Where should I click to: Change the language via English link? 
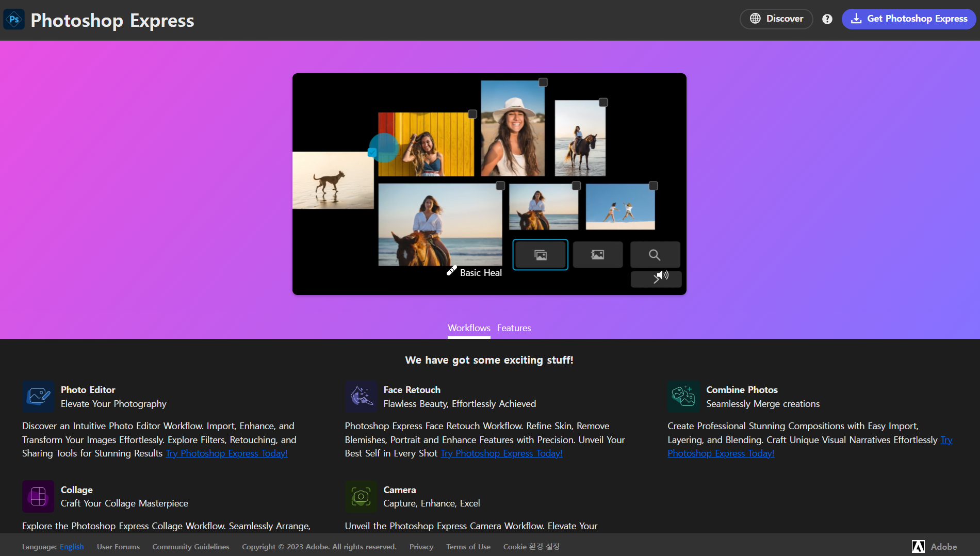pyautogui.click(x=72, y=547)
